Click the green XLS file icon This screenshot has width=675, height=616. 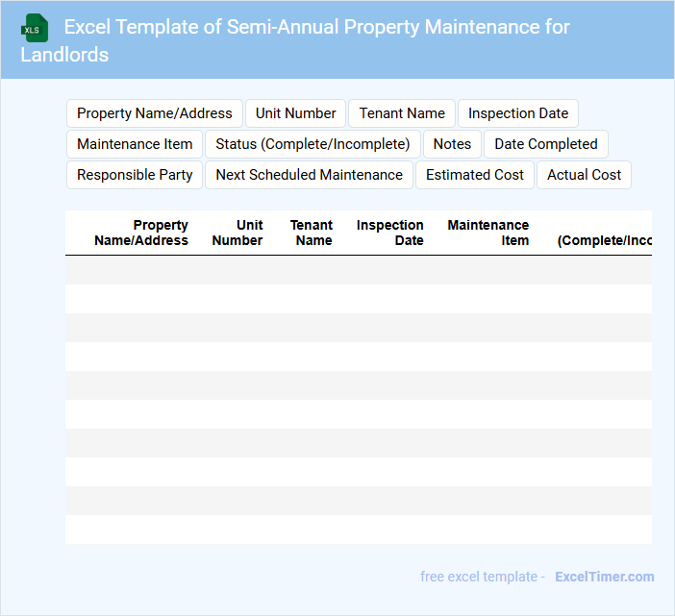pos(35,28)
